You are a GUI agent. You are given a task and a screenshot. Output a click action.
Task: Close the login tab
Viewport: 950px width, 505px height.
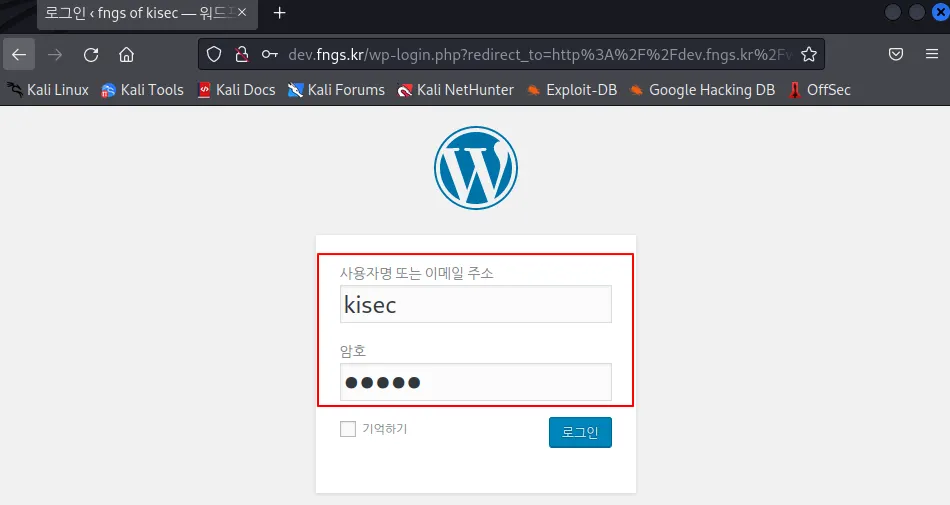242,12
